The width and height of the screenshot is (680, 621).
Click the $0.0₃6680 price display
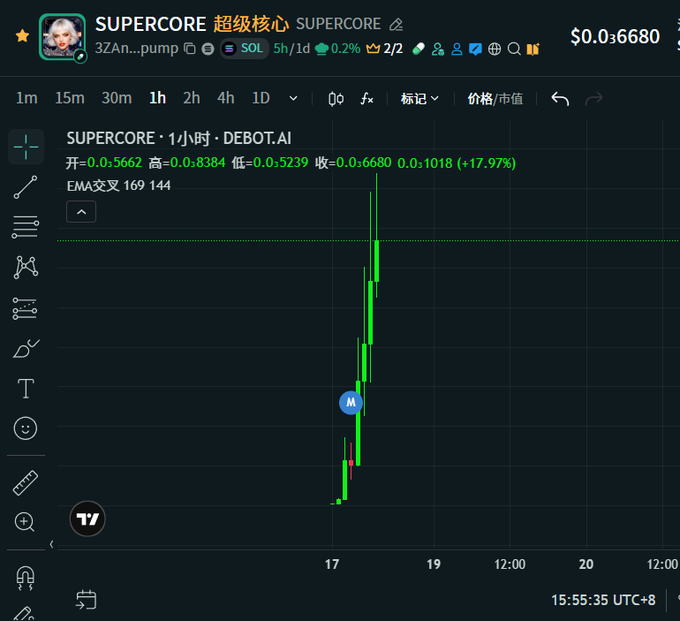pos(615,36)
